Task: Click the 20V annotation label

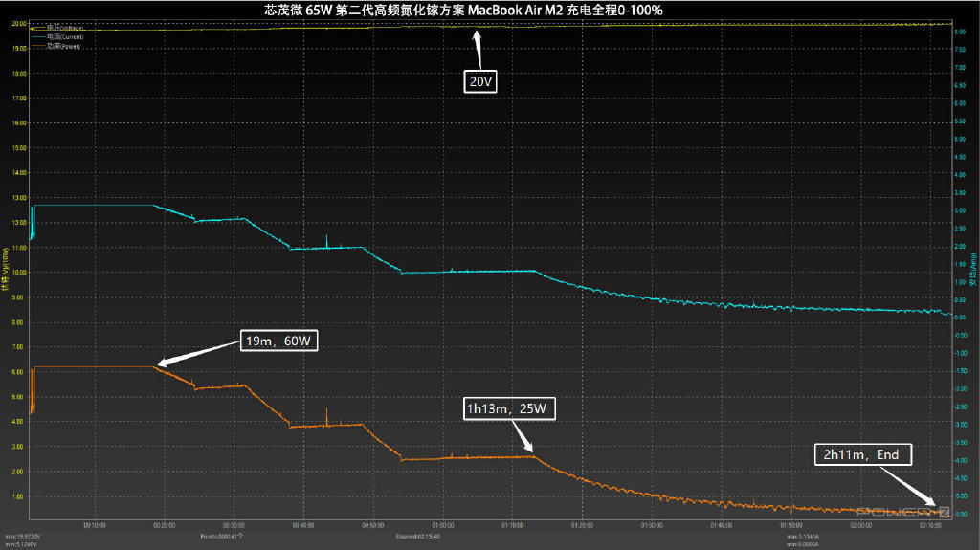Action: (x=481, y=82)
